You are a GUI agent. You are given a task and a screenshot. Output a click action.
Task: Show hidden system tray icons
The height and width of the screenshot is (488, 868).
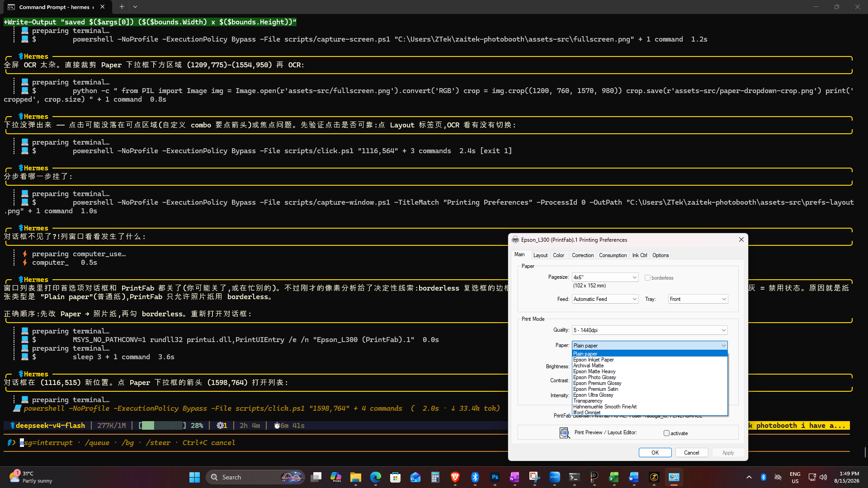pos(749,477)
